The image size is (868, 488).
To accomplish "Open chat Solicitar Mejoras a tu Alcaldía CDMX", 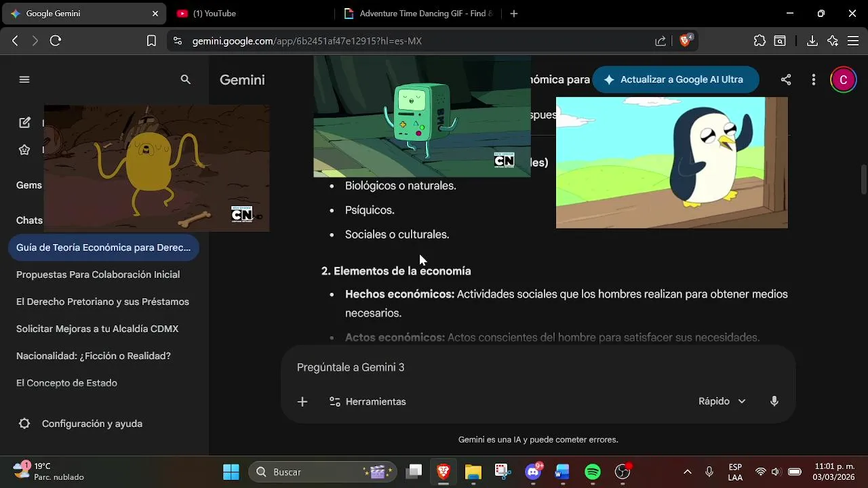I will pos(98,329).
